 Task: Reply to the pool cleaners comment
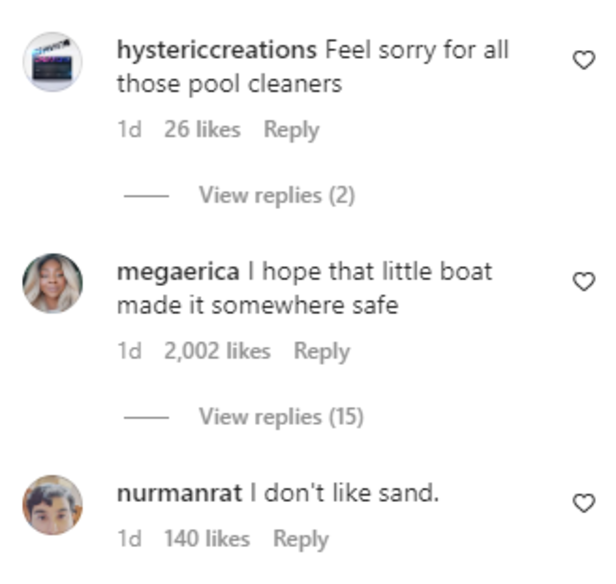pos(291,129)
